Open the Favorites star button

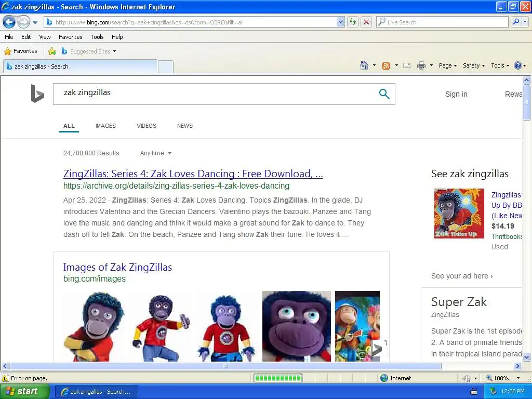[x=20, y=51]
